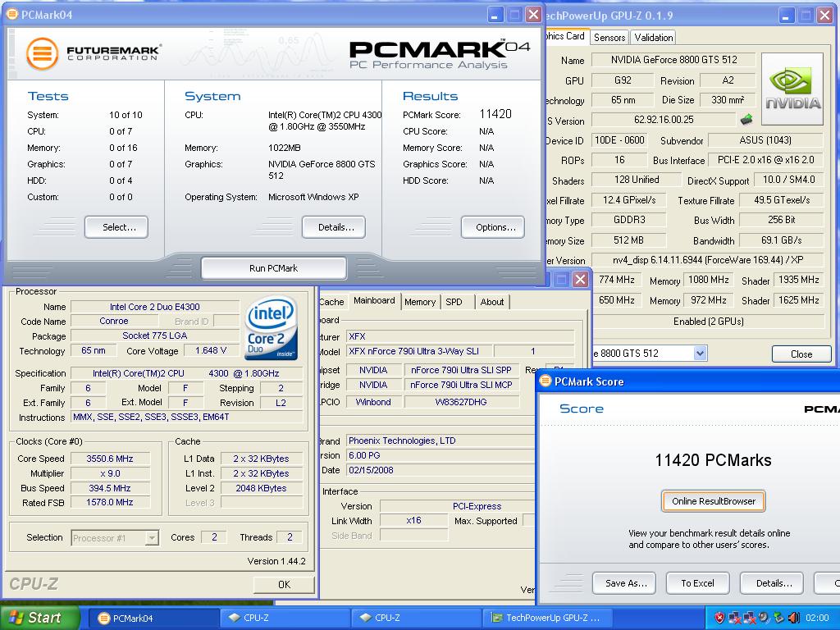Minimize the GPU-Z window
The height and width of the screenshot is (630, 840).
[787, 15]
